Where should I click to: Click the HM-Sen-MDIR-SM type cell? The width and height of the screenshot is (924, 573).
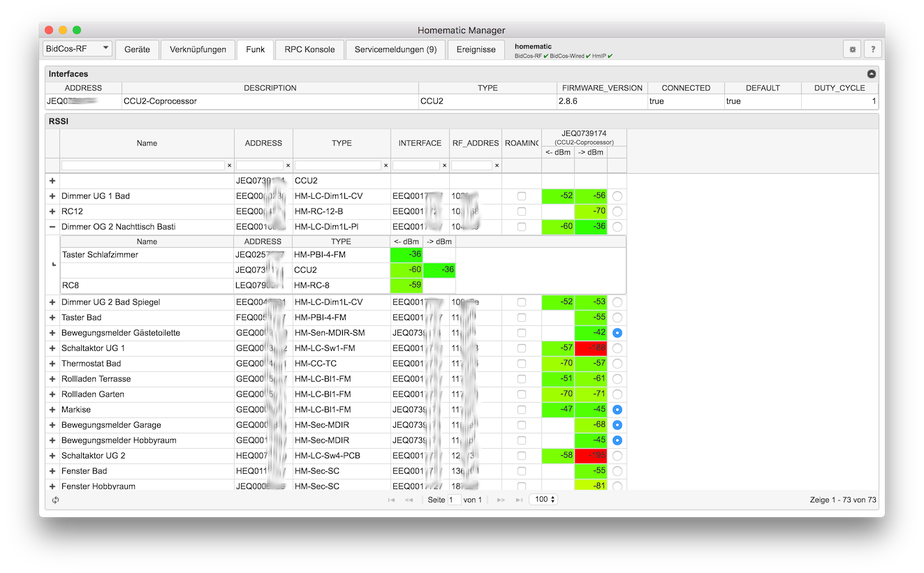click(x=342, y=333)
